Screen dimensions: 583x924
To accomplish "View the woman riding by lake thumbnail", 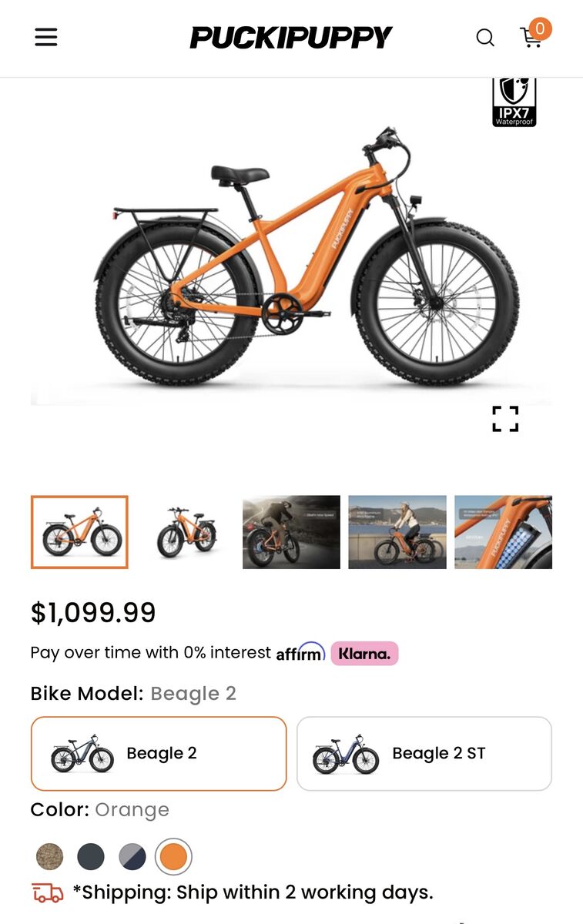I will coord(397,532).
